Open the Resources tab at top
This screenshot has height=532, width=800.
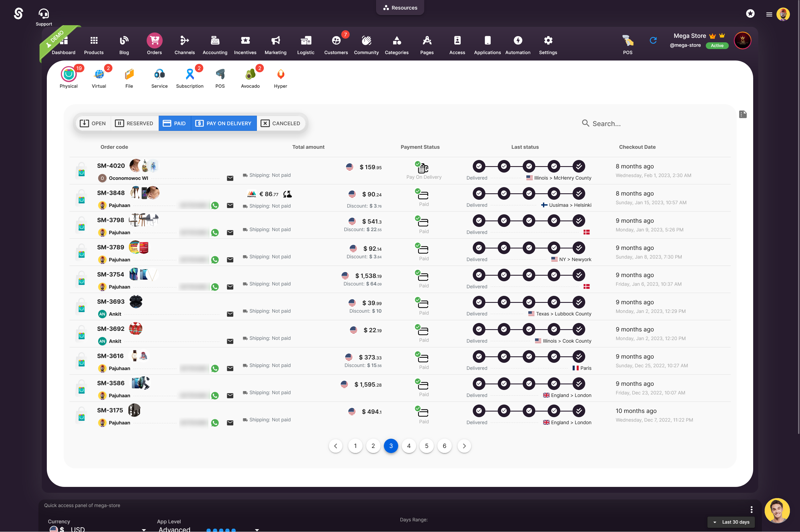click(x=400, y=8)
